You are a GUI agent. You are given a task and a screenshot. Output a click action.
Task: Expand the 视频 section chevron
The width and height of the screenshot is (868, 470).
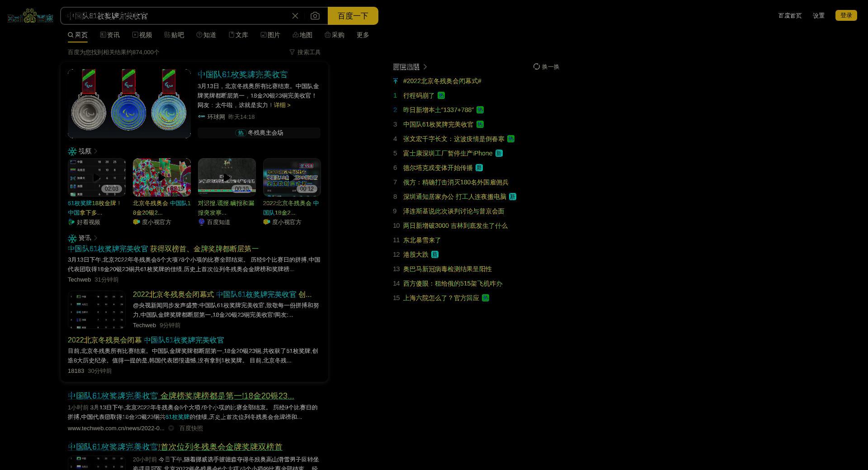point(95,151)
